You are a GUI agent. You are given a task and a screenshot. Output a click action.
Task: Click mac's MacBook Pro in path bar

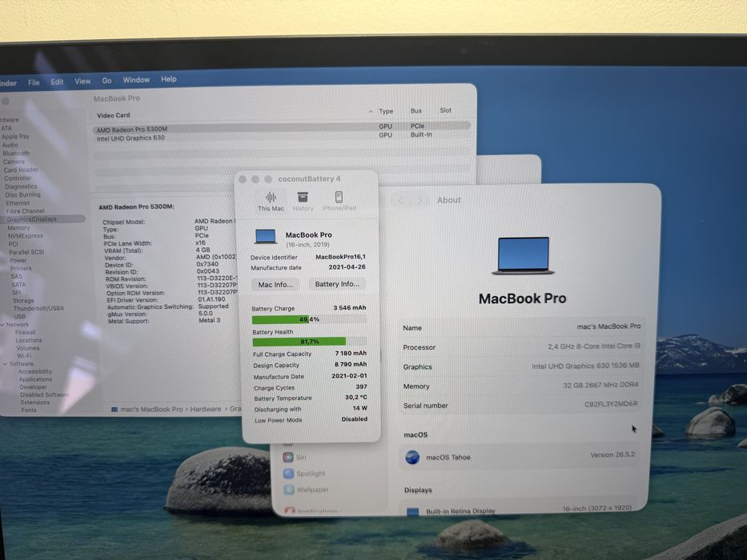tap(147, 409)
